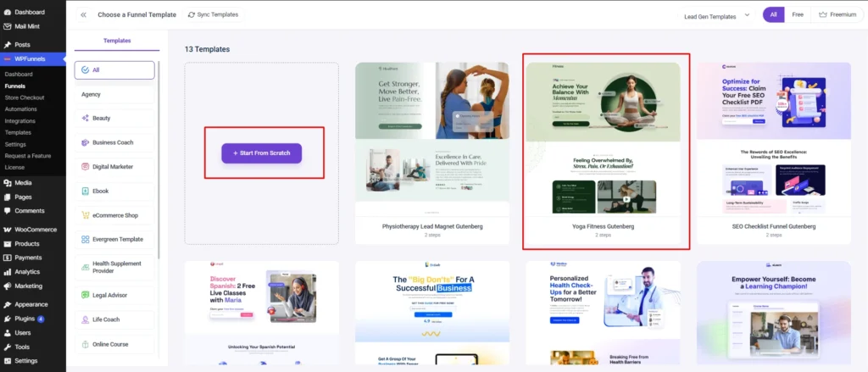Screen dimensions: 868x372
Task: Open the Personalized Health Check-Ups template thumbnail
Action: pyautogui.click(x=603, y=313)
